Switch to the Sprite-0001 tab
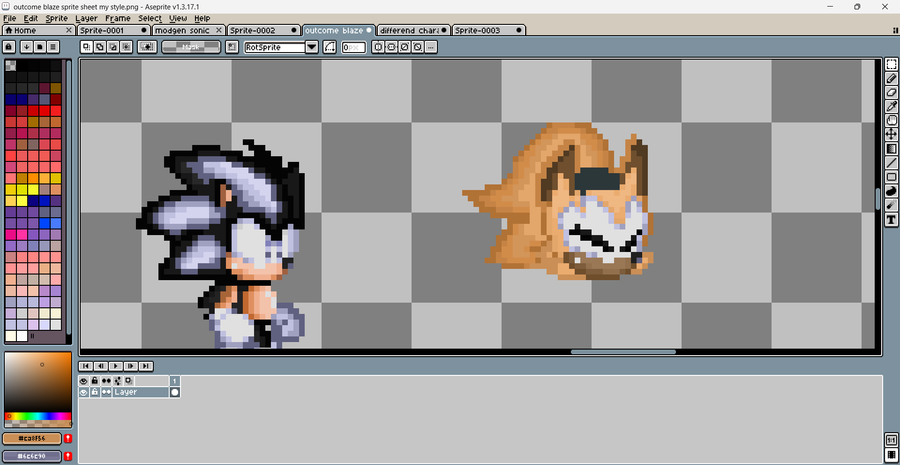 click(113, 30)
